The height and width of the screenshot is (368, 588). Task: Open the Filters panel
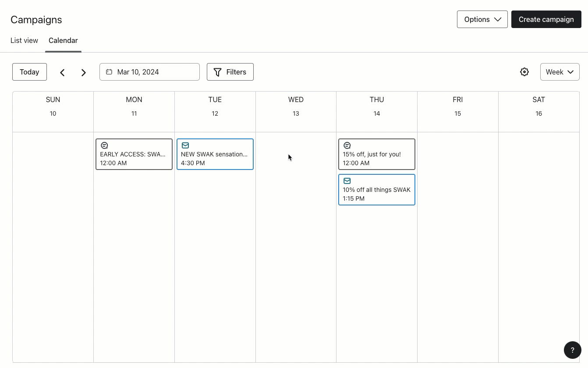pyautogui.click(x=230, y=72)
